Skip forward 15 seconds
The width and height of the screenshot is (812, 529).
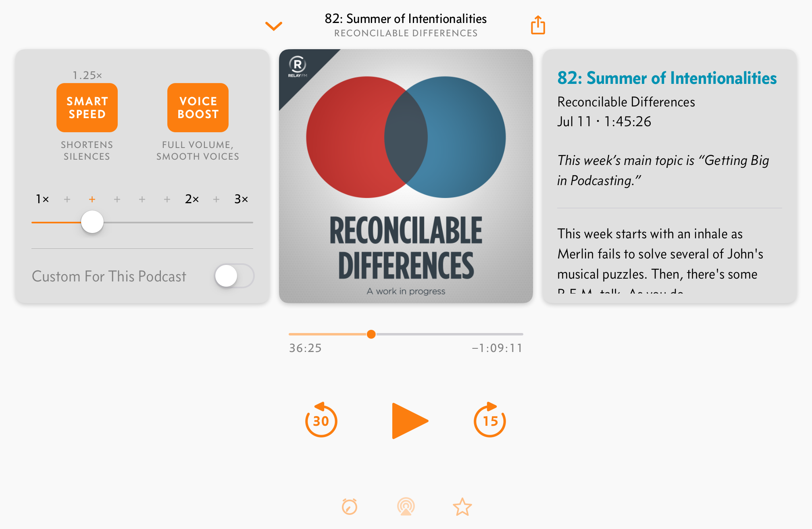click(490, 420)
